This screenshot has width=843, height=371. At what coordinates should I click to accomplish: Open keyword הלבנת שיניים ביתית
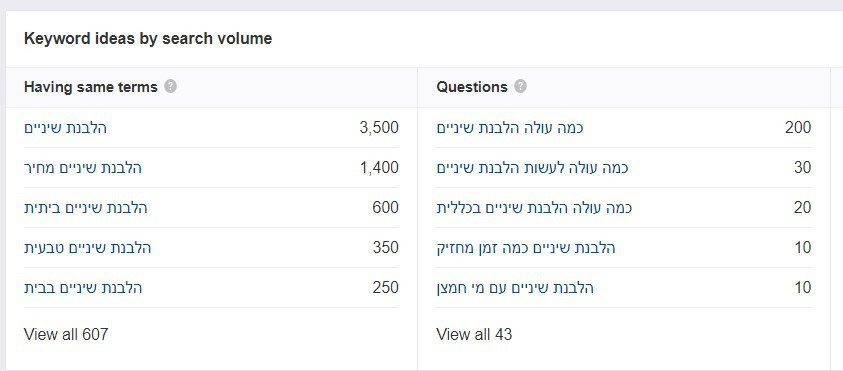coord(85,208)
